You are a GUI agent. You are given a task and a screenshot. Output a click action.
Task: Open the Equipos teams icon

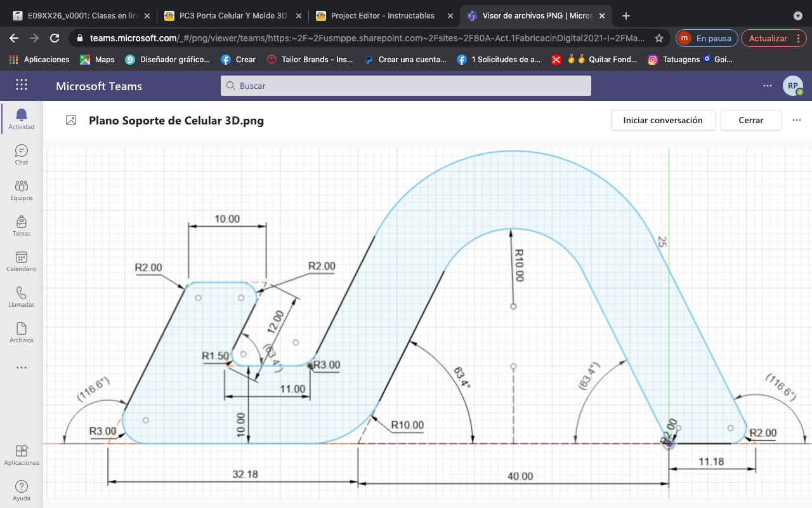[x=22, y=190]
